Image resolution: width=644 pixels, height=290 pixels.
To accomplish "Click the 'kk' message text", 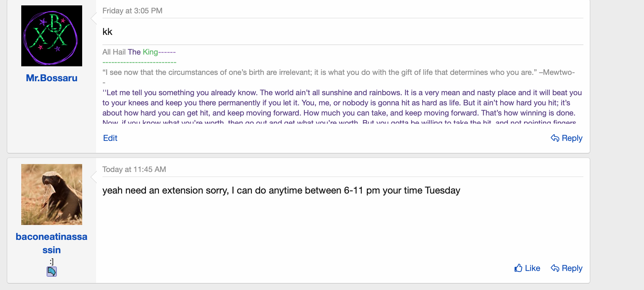I will click(108, 32).
